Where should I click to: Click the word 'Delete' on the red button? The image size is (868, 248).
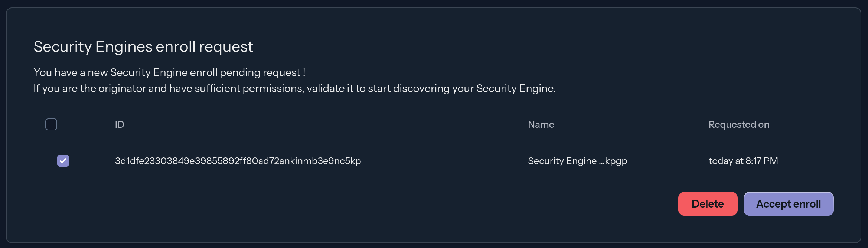707,204
